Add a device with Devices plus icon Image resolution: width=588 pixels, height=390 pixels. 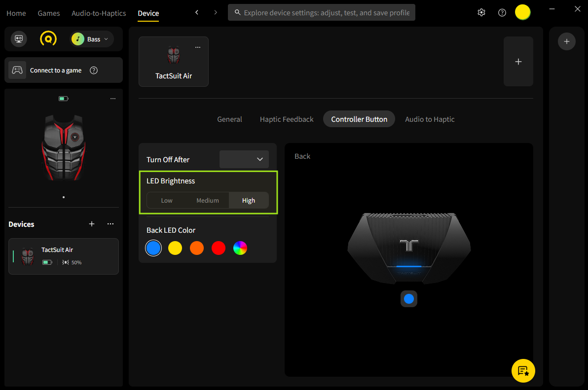[x=91, y=224]
